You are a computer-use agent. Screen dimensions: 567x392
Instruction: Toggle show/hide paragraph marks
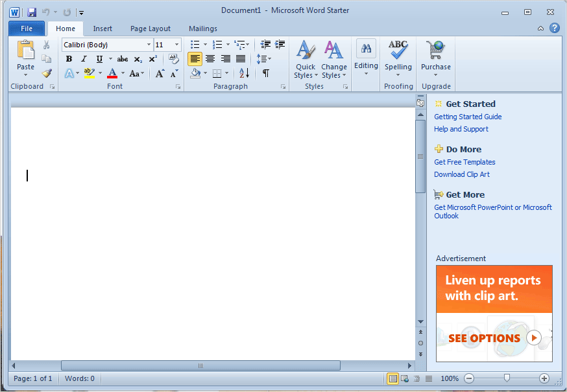pyautogui.click(x=266, y=73)
